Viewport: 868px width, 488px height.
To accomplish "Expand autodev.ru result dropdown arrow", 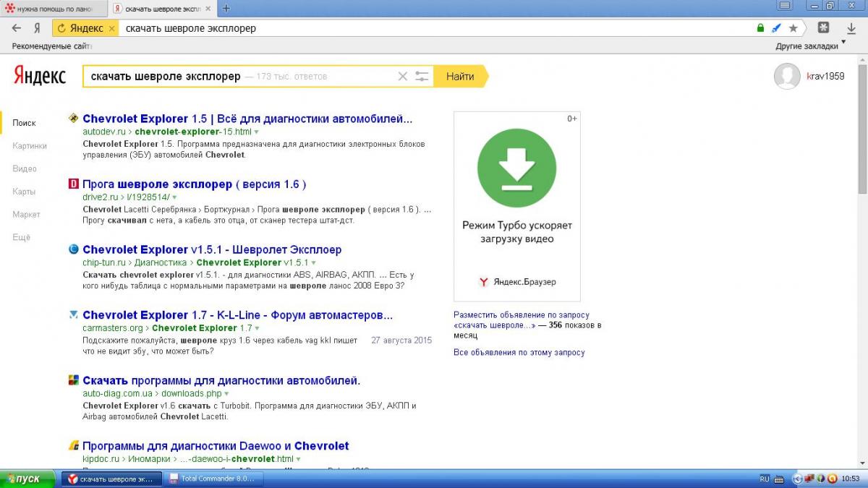I will pos(257,132).
